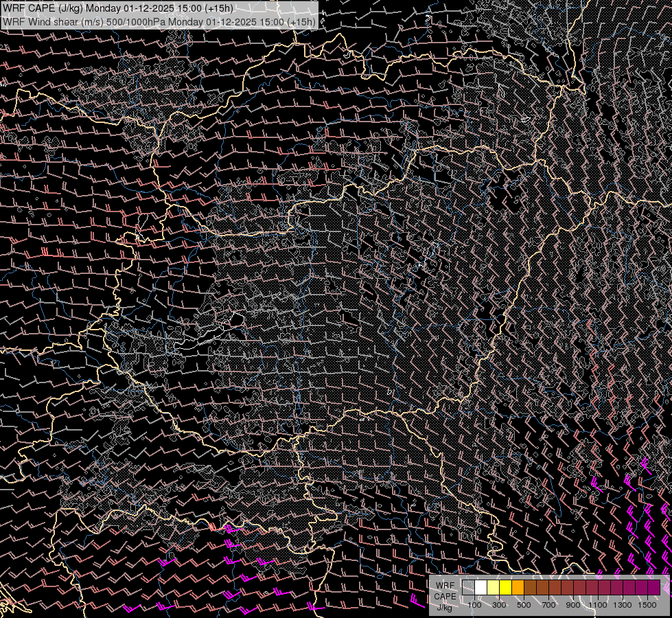Click the (+15h) forecast offset in CAPE title

[218, 8]
